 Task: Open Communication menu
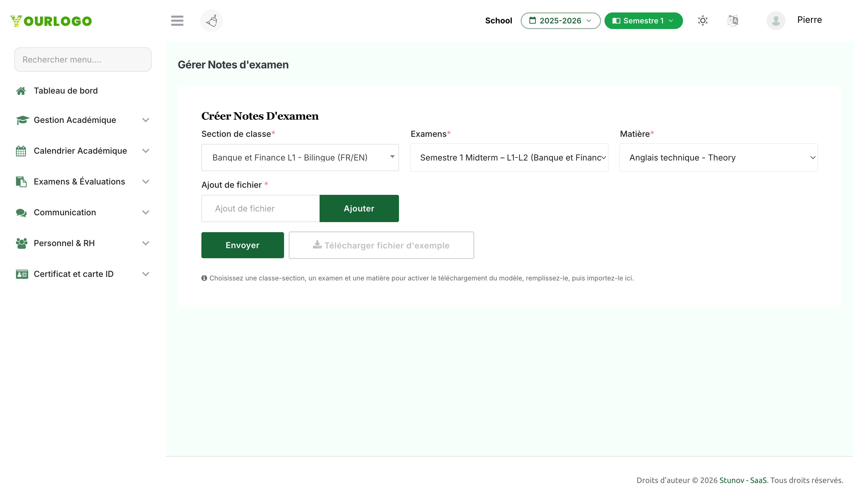(65, 212)
